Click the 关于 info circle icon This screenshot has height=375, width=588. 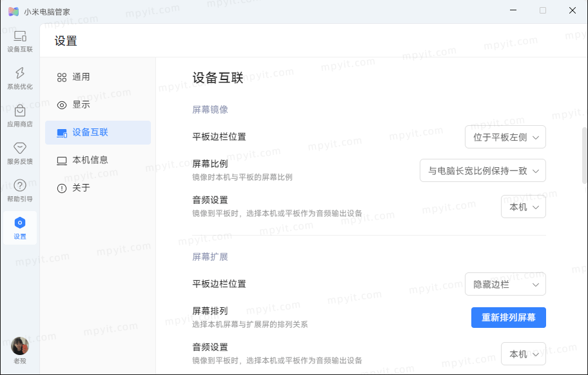click(62, 188)
